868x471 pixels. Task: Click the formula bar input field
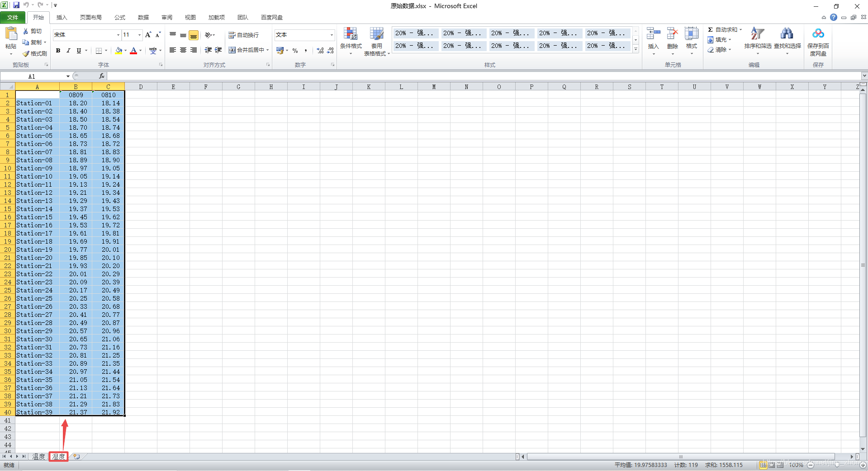point(484,76)
